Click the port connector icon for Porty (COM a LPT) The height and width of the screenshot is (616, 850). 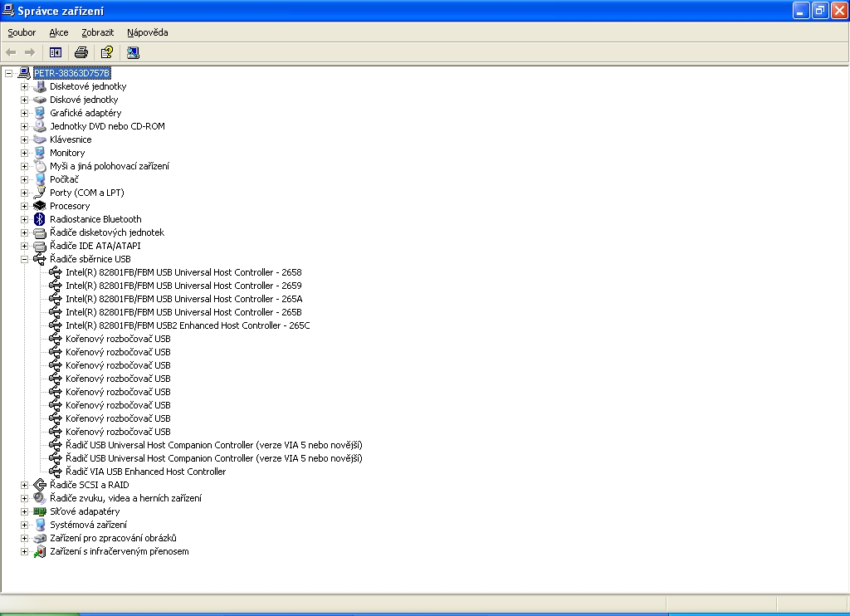tap(40, 193)
